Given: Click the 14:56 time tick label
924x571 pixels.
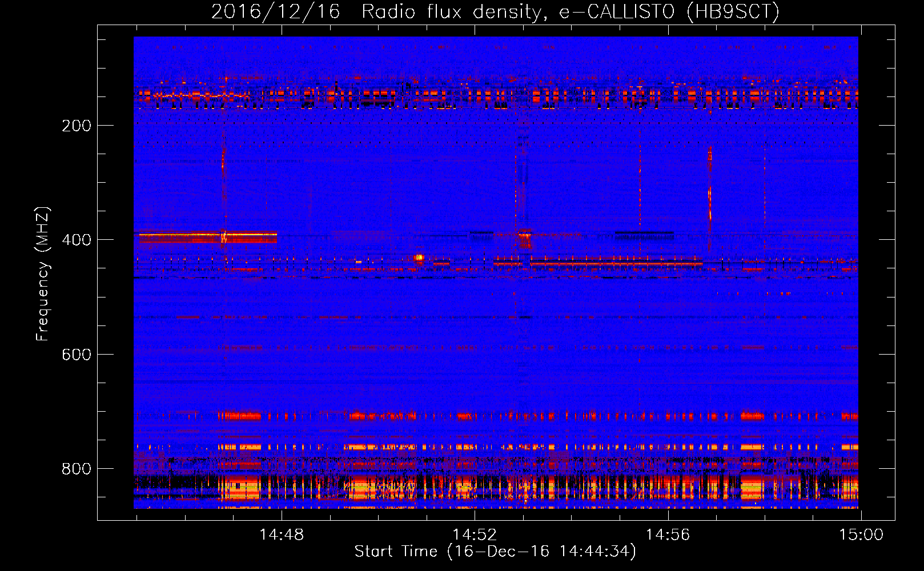Looking at the screenshot, I should 668,535.
